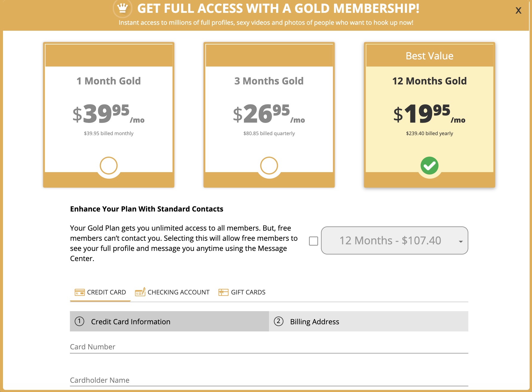Image resolution: width=532 pixels, height=392 pixels.
Task: Click the gift card icon
Action: tap(223, 292)
